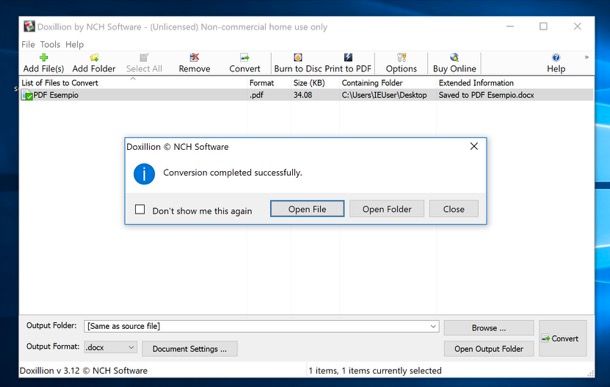Minimize the Doxillion window
Viewport: 610px width, 387px height.
[510, 26]
